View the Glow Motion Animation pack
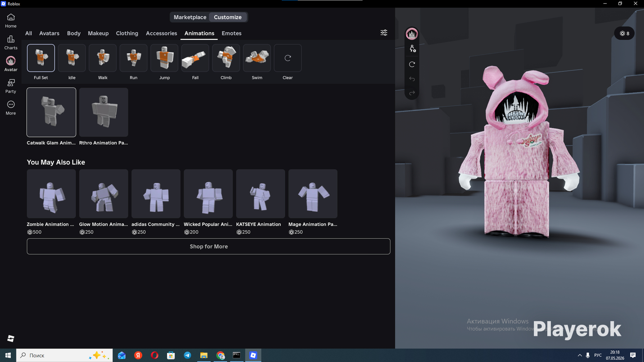Viewport: 644px width, 362px height. click(104, 194)
